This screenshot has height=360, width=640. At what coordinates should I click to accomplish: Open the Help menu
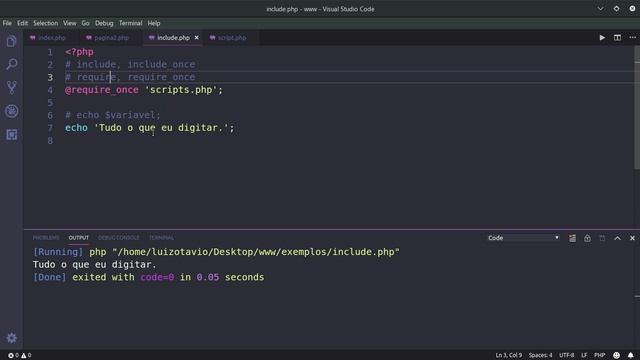[x=154, y=23]
